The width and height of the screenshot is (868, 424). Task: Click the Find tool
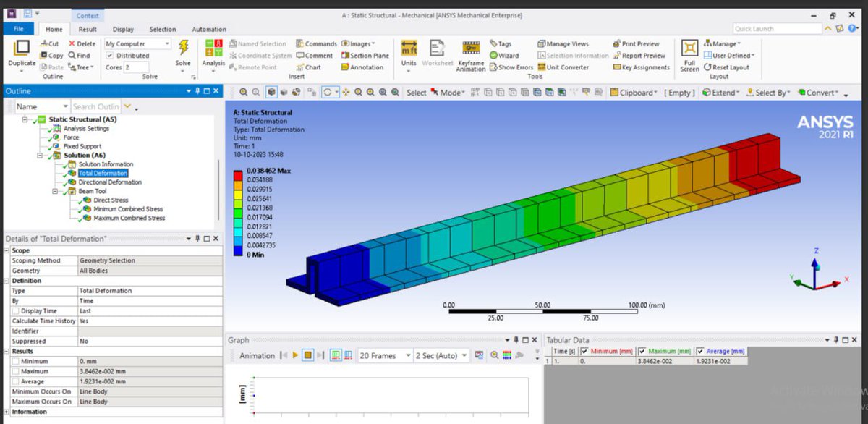79,56
